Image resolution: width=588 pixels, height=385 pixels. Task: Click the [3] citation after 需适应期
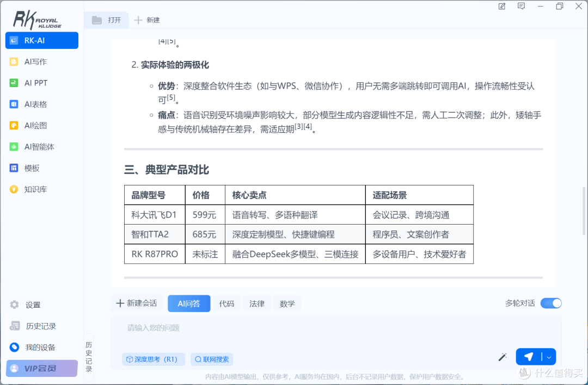[x=299, y=127]
